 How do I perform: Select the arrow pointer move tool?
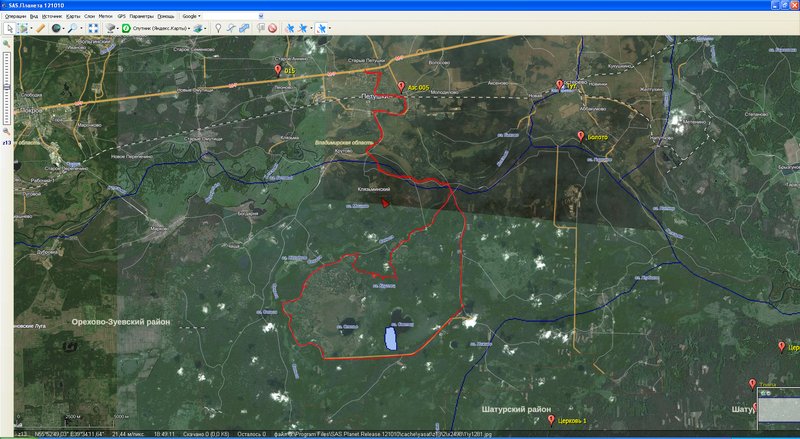(9, 28)
